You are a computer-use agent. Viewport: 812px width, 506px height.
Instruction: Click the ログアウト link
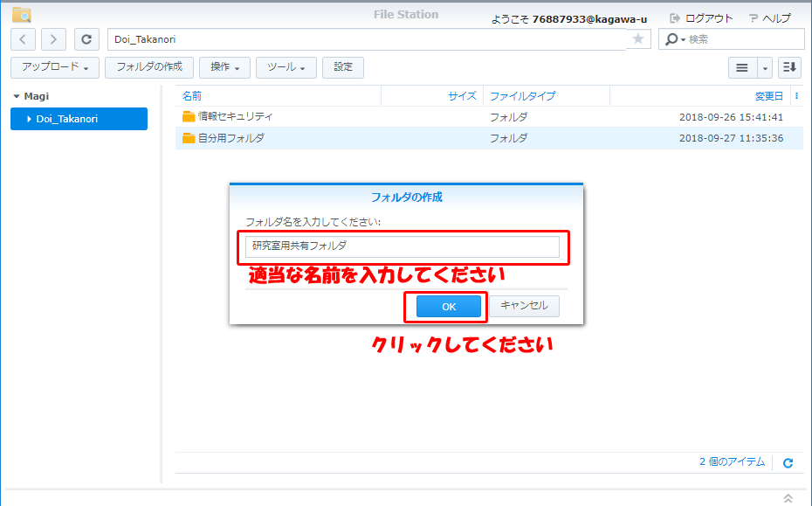pyautogui.click(x=702, y=17)
